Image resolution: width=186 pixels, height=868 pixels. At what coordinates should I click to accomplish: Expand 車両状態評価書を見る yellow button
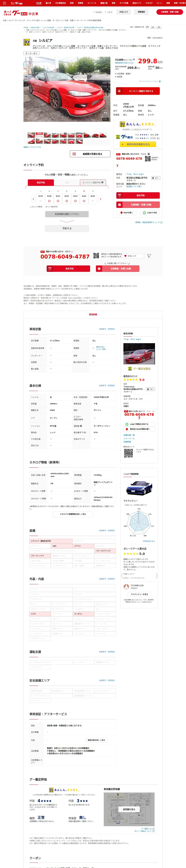click(x=138, y=144)
